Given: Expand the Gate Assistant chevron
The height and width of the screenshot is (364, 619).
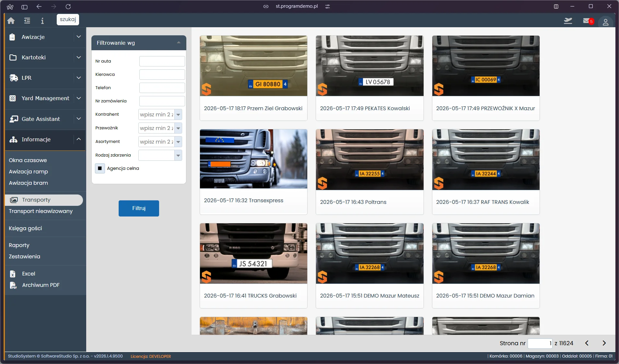Looking at the screenshot, I should click(79, 119).
